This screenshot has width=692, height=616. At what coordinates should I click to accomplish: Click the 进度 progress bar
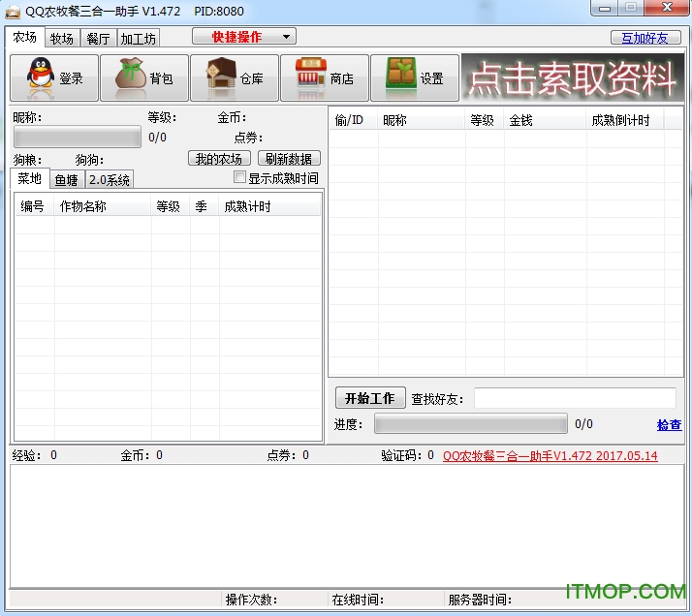point(470,424)
